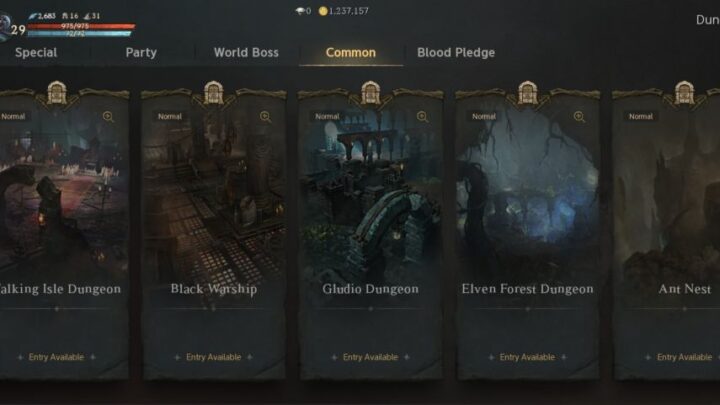This screenshot has height=405, width=720.
Task: Click gate emblem above Ant Nest card
Action: tap(685, 93)
